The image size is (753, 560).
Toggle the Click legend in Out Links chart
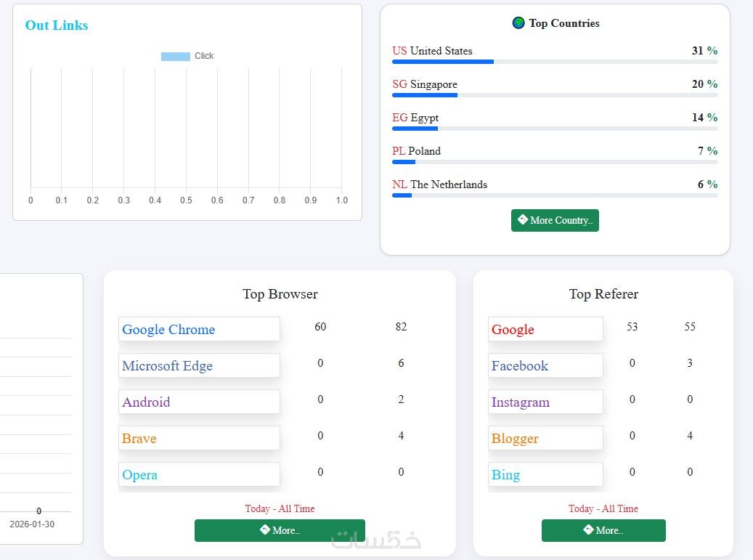[187, 56]
